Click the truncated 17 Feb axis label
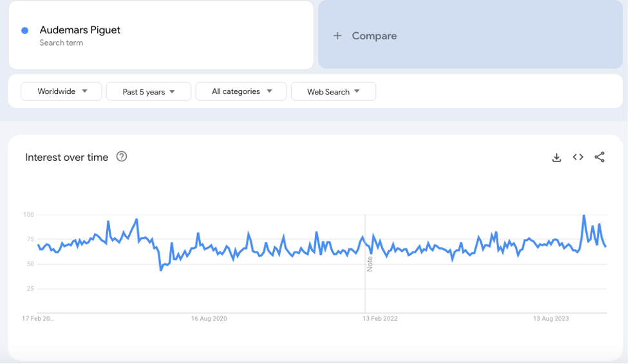The width and height of the screenshot is (629, 364). [38, 319]
